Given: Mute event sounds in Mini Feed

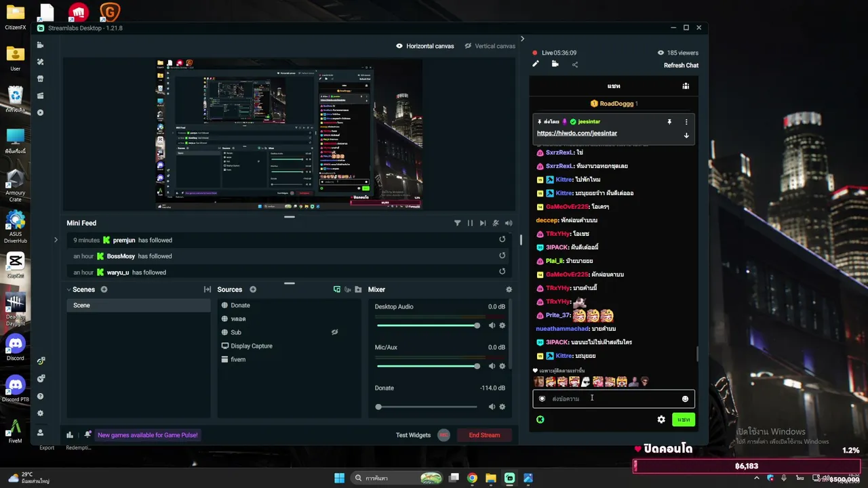Looking at the screenshot, I should coord(496,223).
